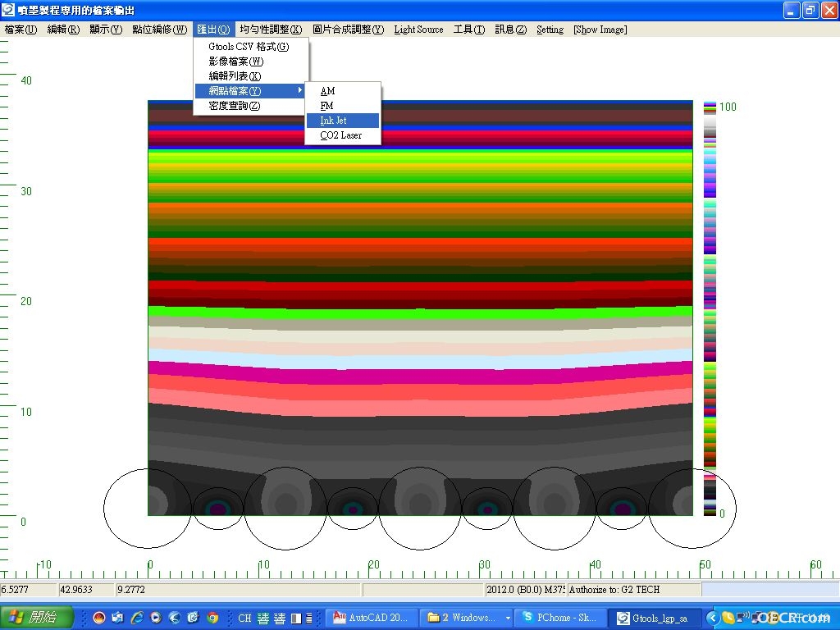
Task: Open the 圖片合成調整(Y) menu
Action: 348,30
